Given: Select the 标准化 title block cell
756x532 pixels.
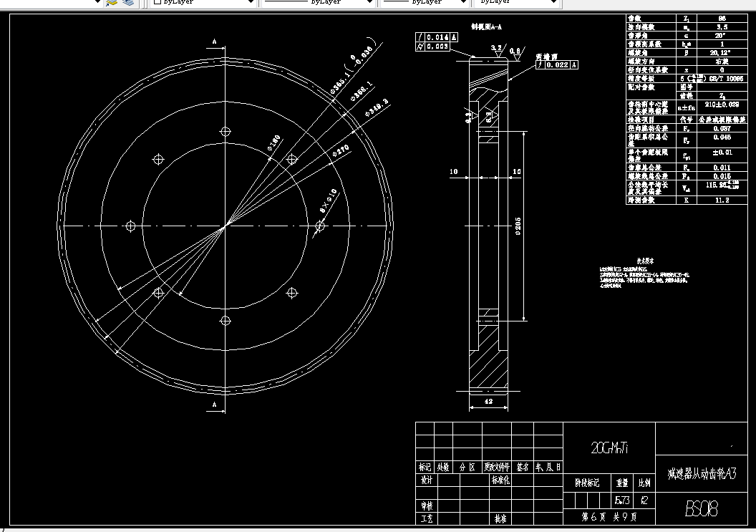Looking at the screenshot, I should point(500,480).
